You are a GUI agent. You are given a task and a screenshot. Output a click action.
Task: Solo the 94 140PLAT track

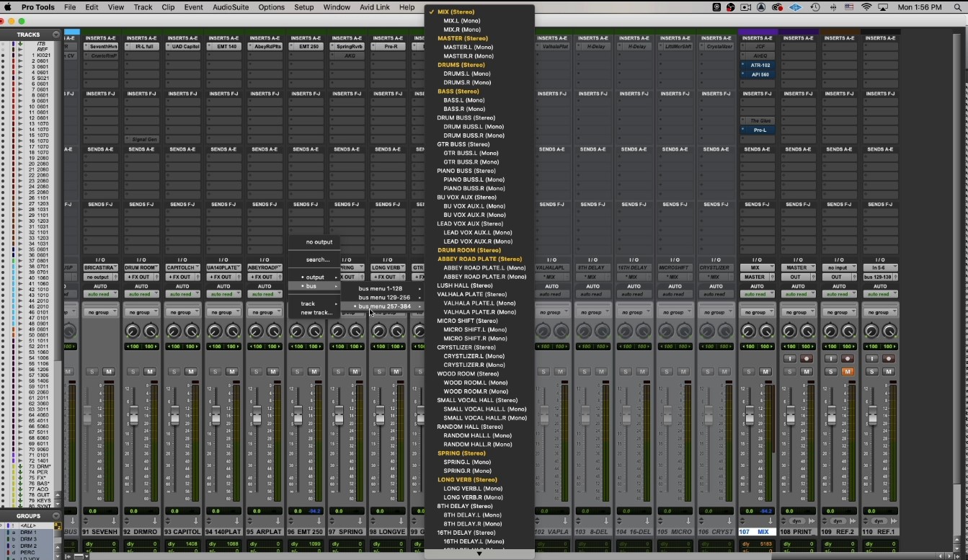click(215, 372)
